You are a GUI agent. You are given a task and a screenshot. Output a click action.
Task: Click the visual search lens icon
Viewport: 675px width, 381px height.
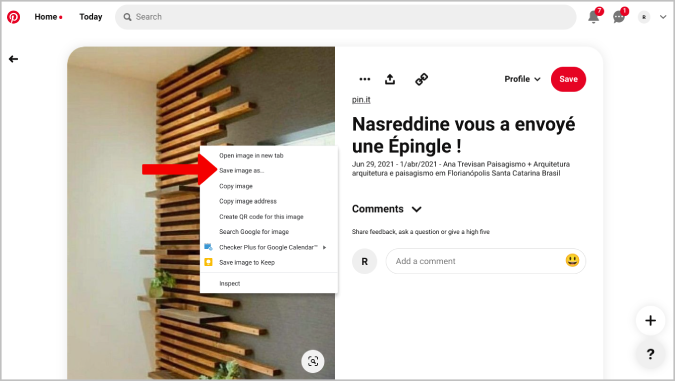click(313, 361)
